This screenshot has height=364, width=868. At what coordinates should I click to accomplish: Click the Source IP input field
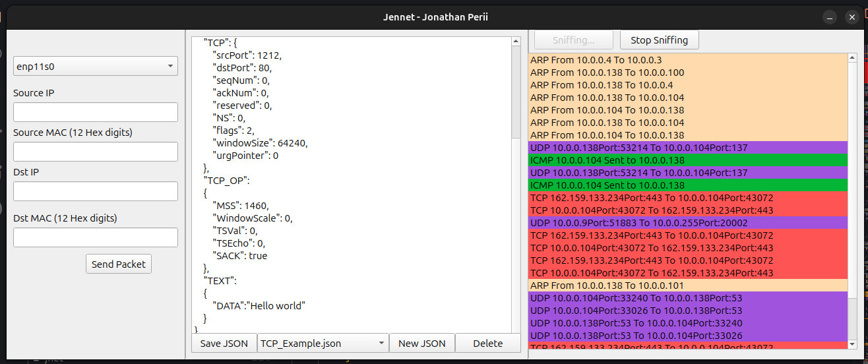[96, 112]
